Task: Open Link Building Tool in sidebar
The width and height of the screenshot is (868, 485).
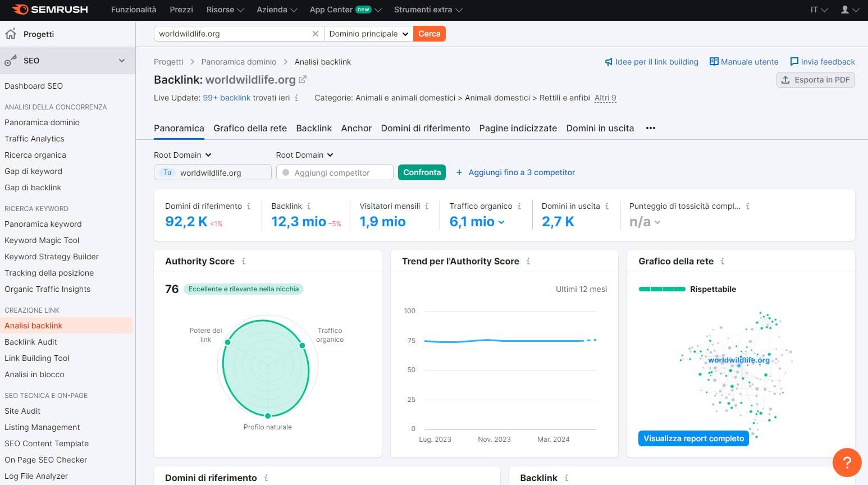Action: (37, 358)
